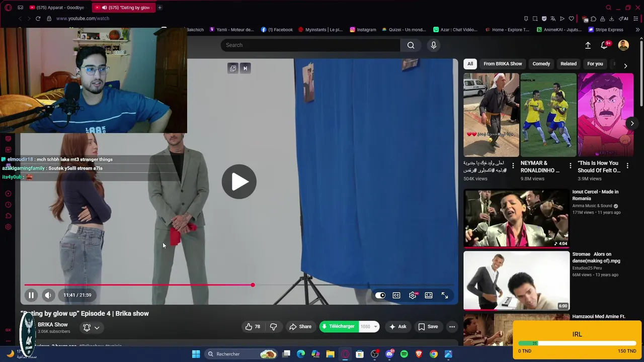Open Stripe Express bookmark

click(x=606, y=30)
